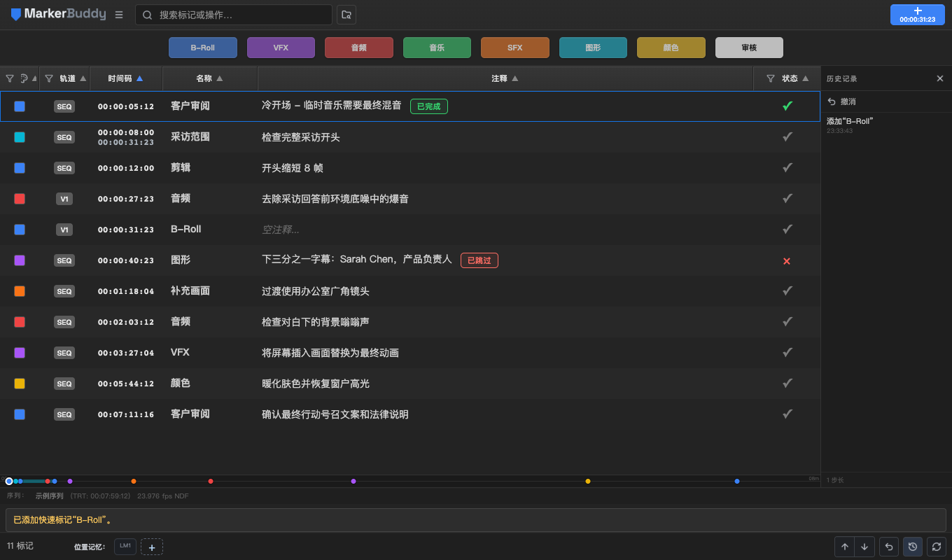The image size is (952, 560).
Task: Select the LM1 position memory
Action: [x=125, y=546]
